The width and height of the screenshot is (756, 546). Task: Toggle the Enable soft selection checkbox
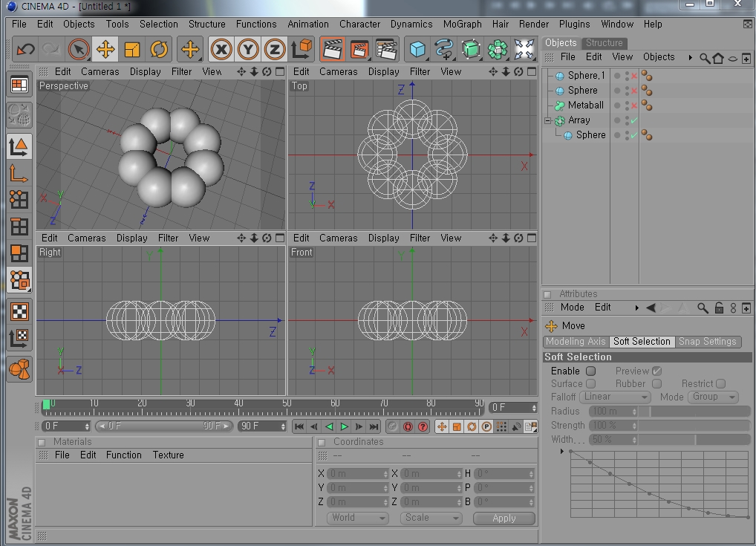click(590, 371)
